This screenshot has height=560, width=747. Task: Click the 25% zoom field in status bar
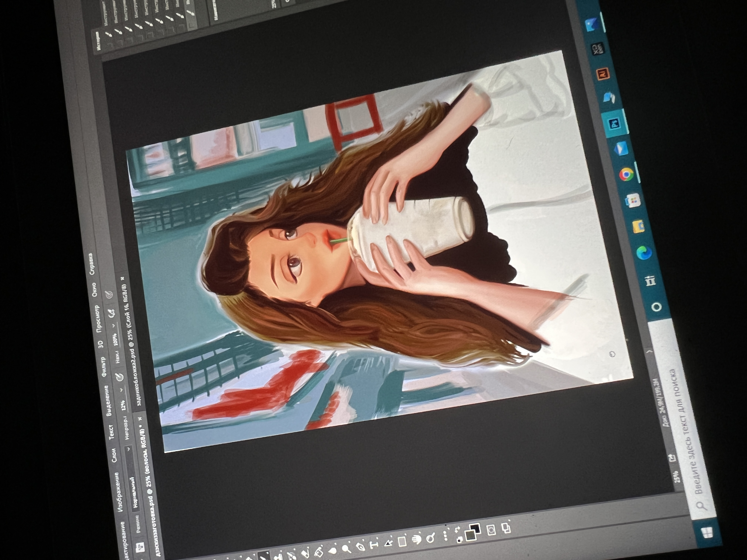point(678,476)
